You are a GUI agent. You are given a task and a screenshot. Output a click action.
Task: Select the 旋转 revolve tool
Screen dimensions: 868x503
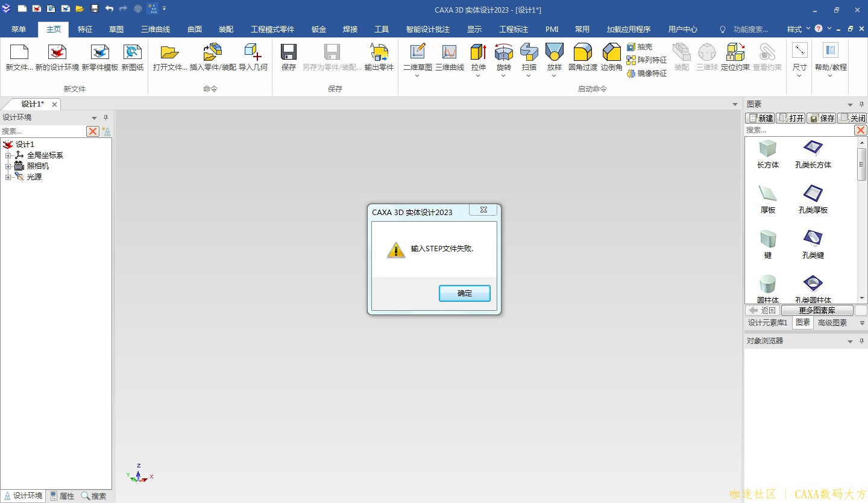click(x=504, y=58)
